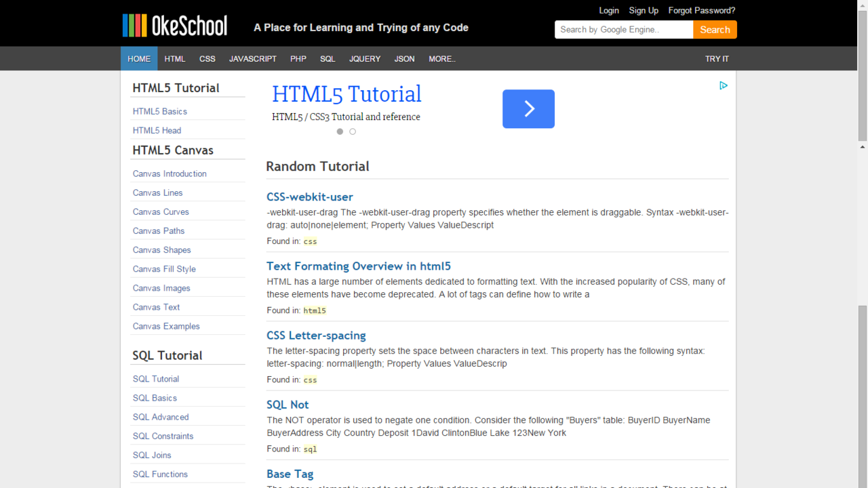Click the sql tag under SQL Not
The image size is (868, 488).
coord(310,449)
